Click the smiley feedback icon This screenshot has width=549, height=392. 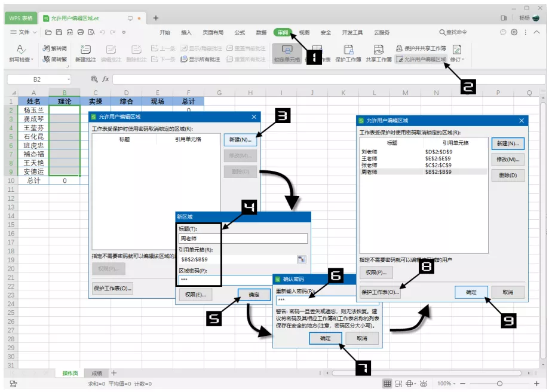(503, 32)
